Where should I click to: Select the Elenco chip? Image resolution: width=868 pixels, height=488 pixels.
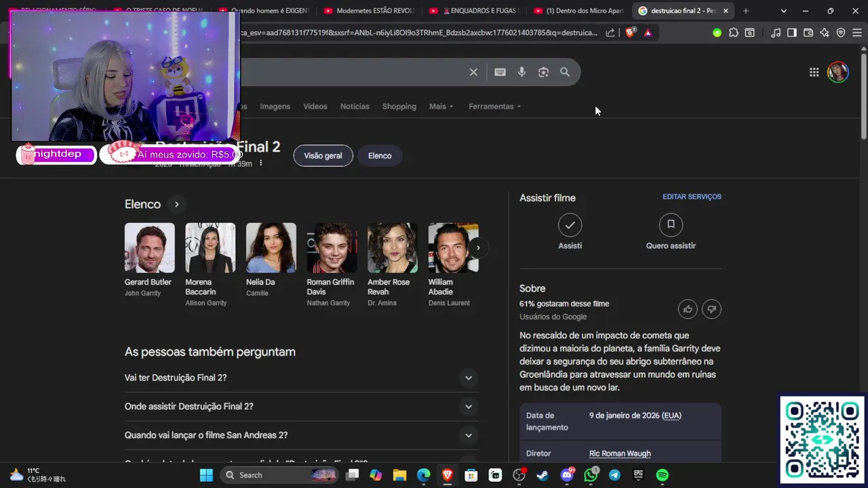(380, 156)
